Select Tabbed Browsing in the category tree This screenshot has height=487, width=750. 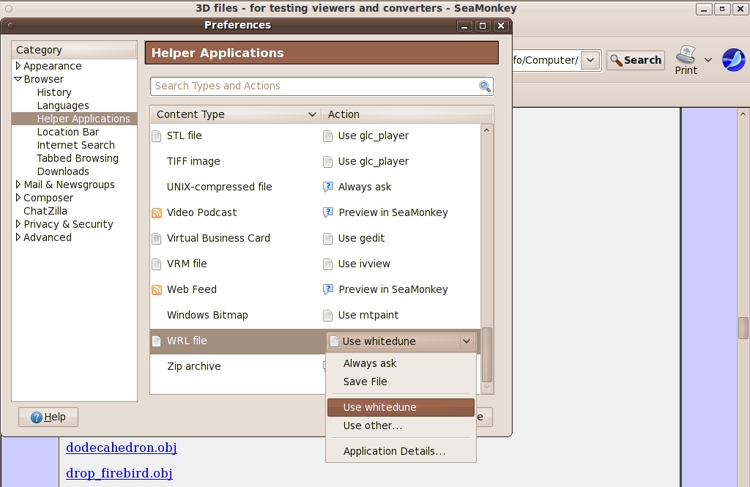point(77,158)
